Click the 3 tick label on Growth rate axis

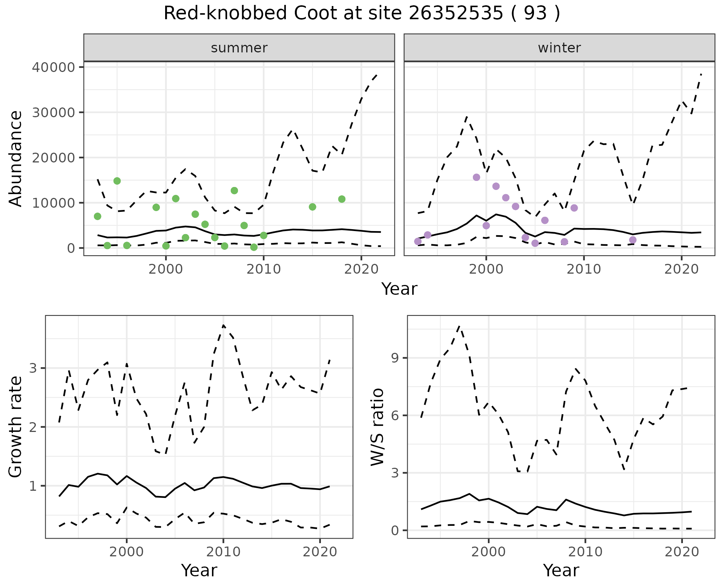click(33, 368)
